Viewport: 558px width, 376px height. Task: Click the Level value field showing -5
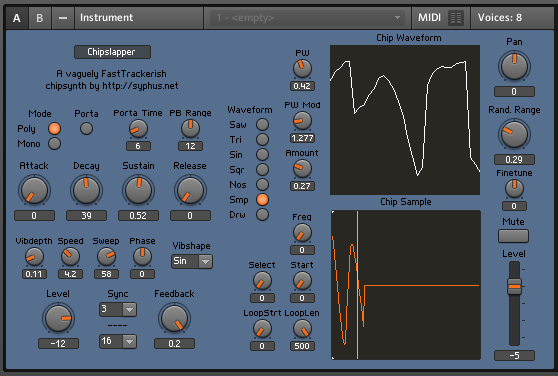point(514,355)
